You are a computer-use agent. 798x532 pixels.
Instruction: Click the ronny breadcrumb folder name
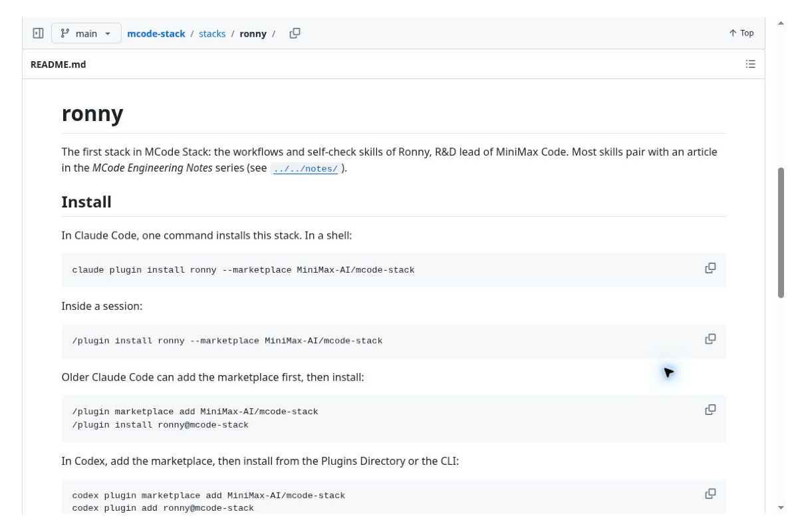[253, 33]
